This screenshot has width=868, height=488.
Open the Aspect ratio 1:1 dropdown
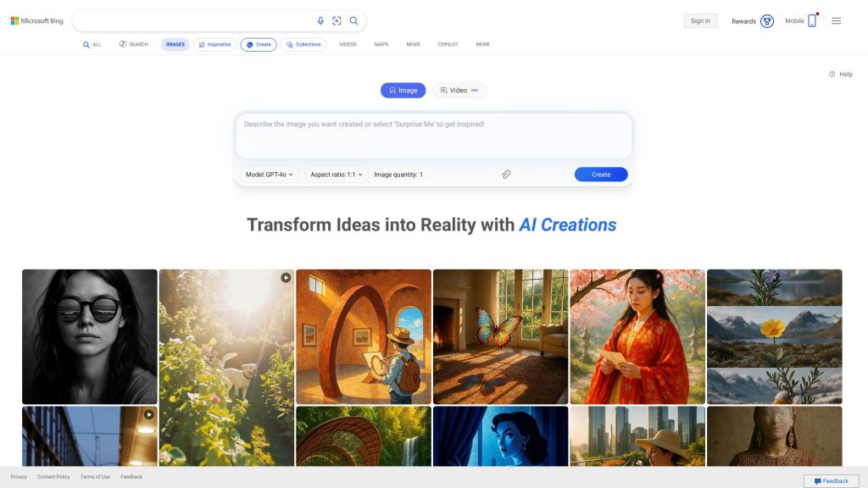[336, 175]
